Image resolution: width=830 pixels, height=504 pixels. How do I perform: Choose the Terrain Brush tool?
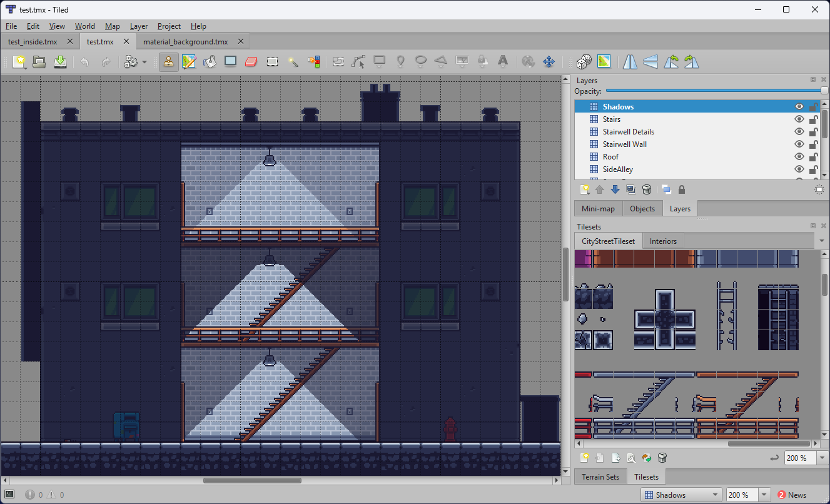[189, 61]
